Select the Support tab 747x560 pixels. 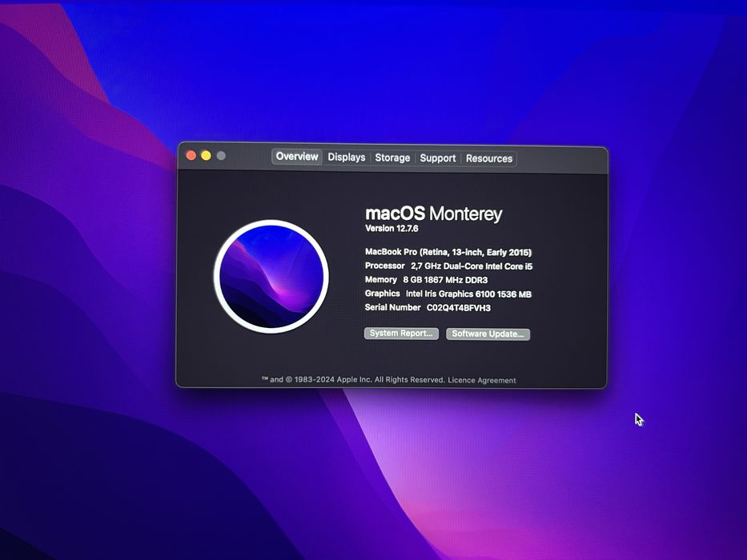437,158
